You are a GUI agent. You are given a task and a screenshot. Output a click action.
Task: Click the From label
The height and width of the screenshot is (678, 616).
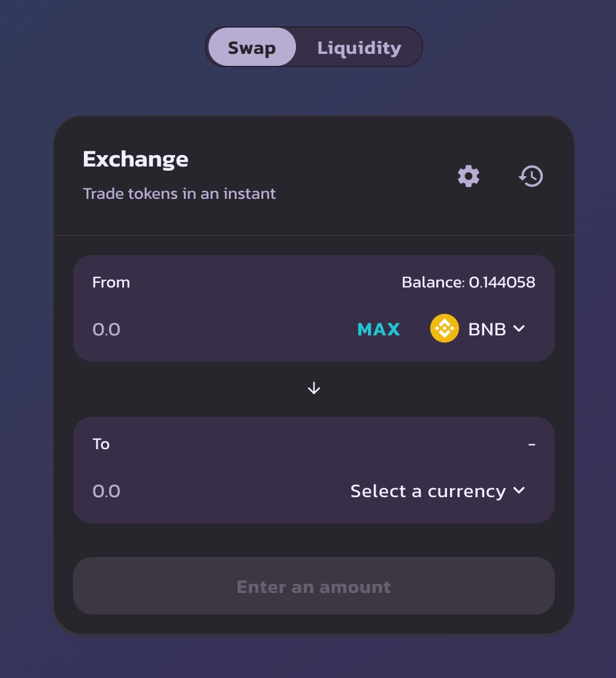111,282
